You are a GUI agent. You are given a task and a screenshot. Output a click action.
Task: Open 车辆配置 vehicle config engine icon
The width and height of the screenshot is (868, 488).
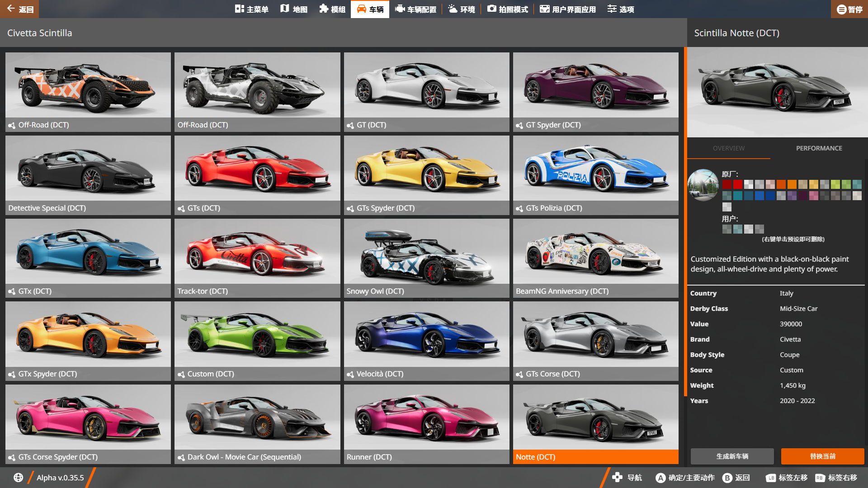[400, 9]
